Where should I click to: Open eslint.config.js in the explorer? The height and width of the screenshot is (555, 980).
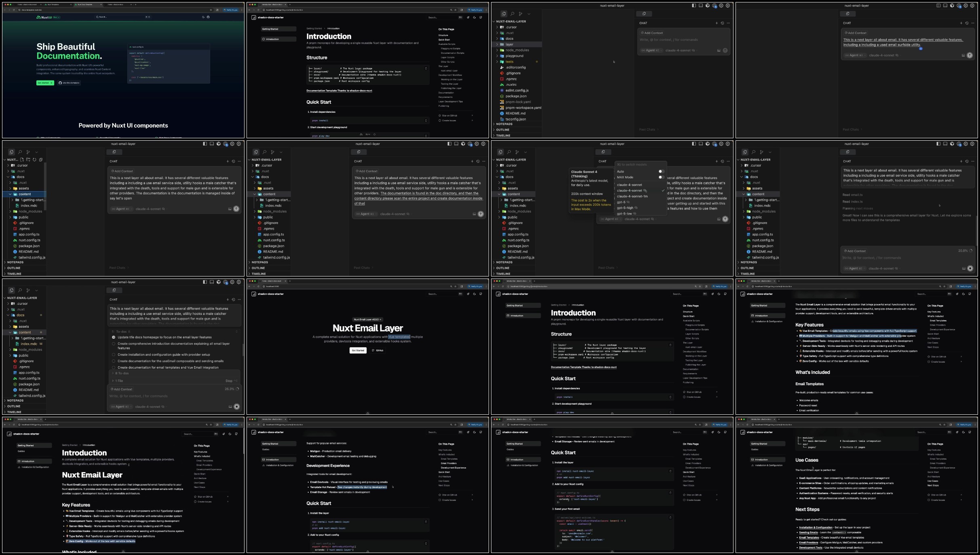coord(517,91)
